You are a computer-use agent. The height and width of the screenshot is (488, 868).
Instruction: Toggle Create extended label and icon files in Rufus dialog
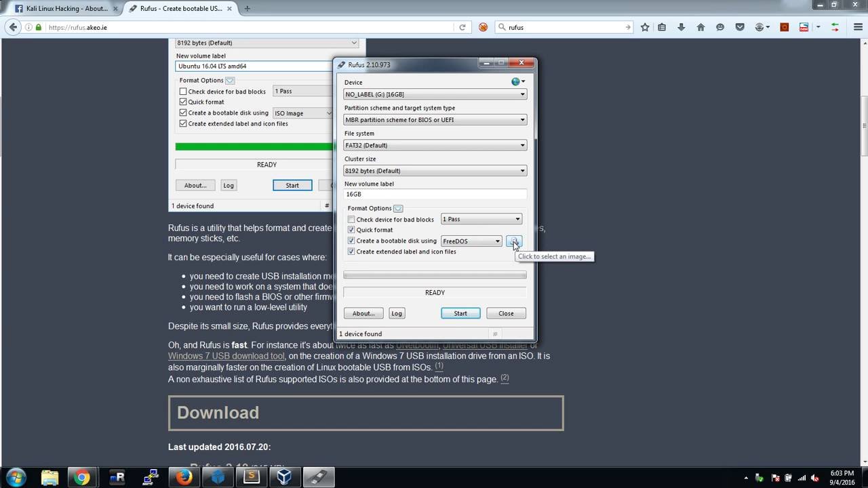click(351, 252)
